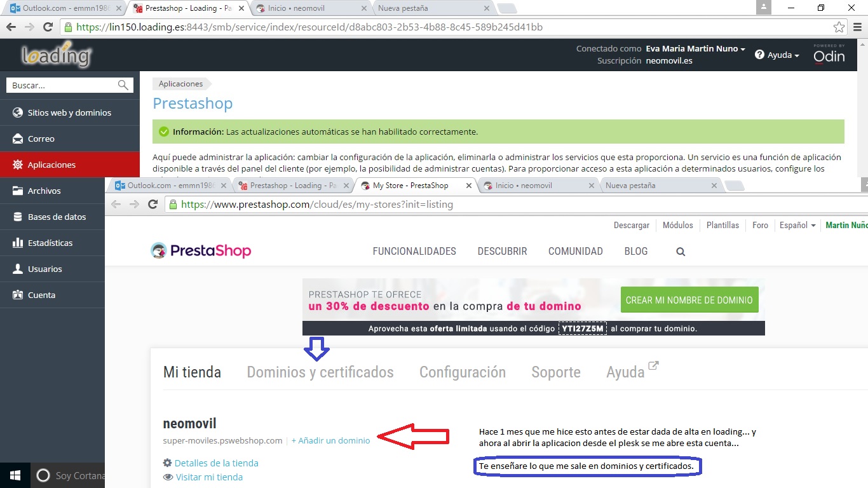The image size is (868, 488).
Task: Click the Odin logo in panel header
Action: coord(829,55)
